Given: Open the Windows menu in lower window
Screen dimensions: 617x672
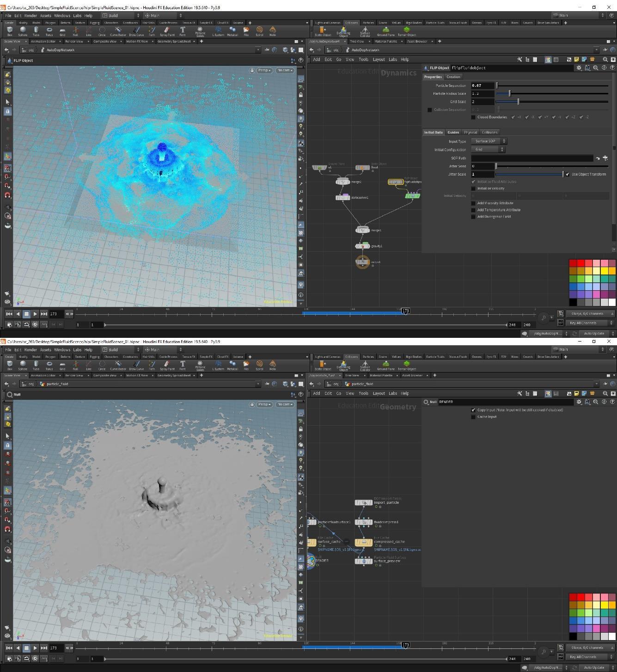Looking at the screenshot, I should click(x=62, y=350).
